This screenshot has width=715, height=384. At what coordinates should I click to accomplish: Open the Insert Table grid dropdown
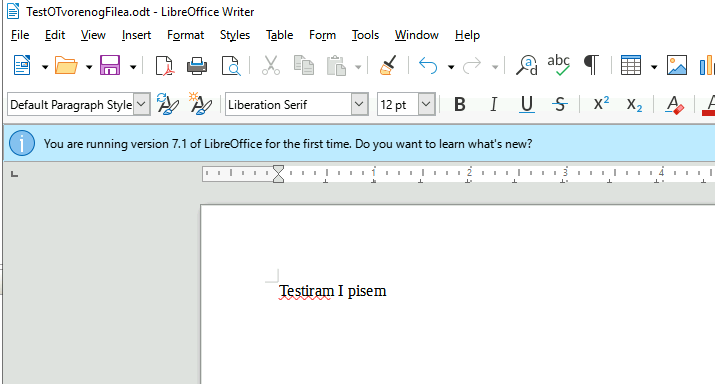point(654,67)
